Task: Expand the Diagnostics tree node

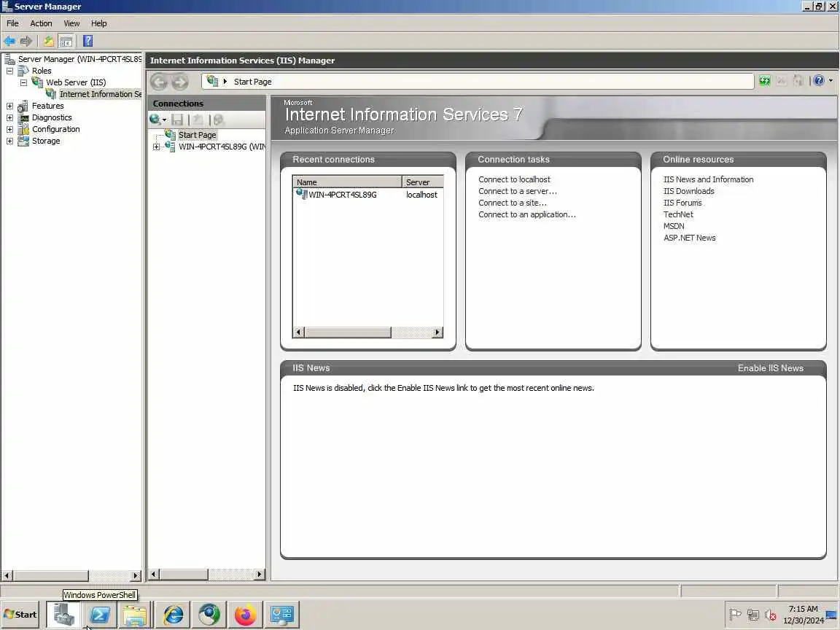Action: [9, 118]
